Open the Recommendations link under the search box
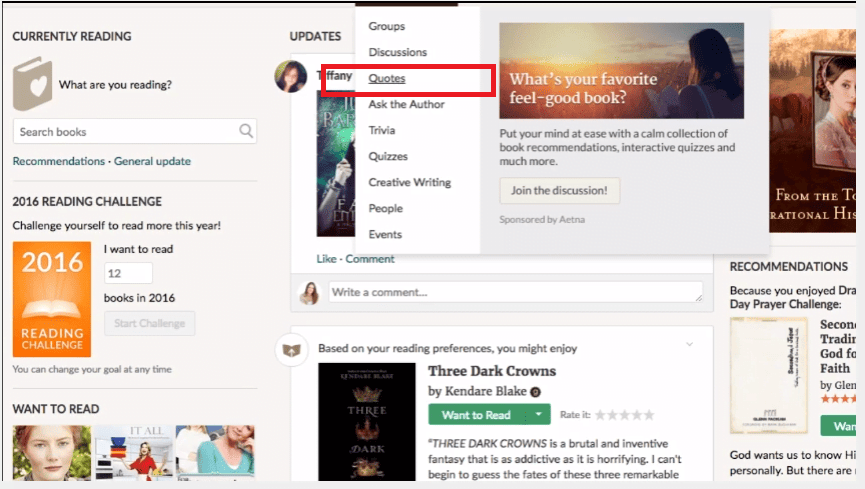 tap(58, 161)
